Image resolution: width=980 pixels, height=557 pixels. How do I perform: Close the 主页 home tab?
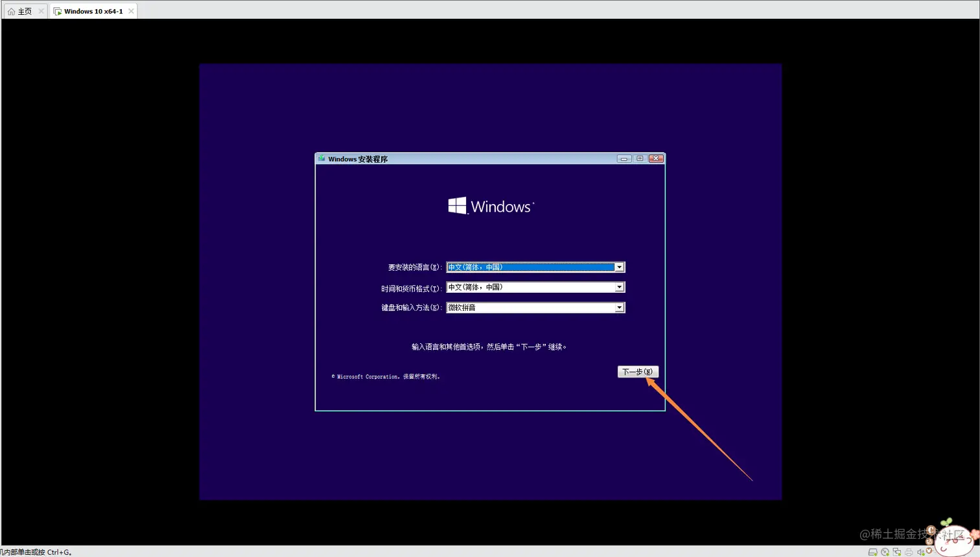pyautogui.click(x=41, y=11)
